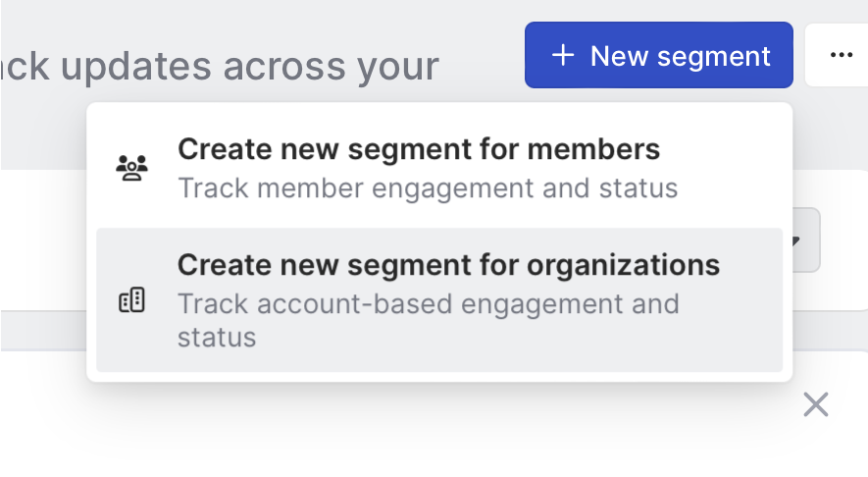Click the organizations building icon
Viewport: 868px width, 477px height.
131,301
